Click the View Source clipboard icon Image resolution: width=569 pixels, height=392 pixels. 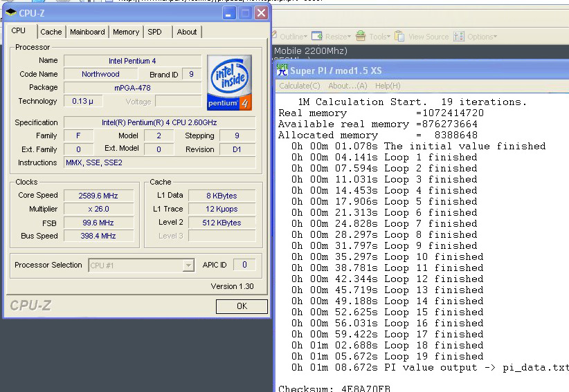pyautogui.click(x=399, y=36)
